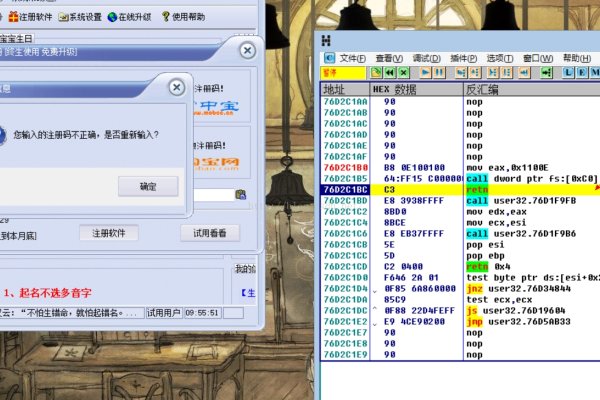Click the 注册软件 button in the registration window

click(x=109, y=233)
